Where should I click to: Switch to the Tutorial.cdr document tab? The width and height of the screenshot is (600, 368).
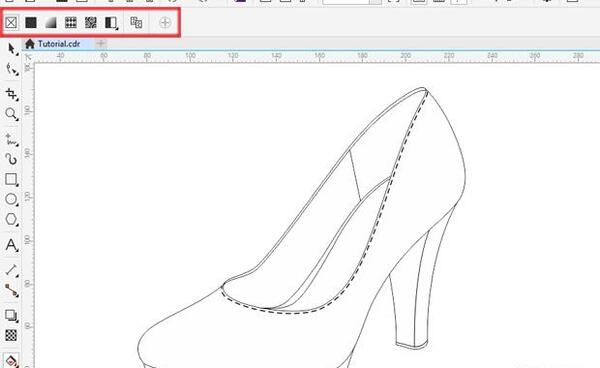click(58, 44)
